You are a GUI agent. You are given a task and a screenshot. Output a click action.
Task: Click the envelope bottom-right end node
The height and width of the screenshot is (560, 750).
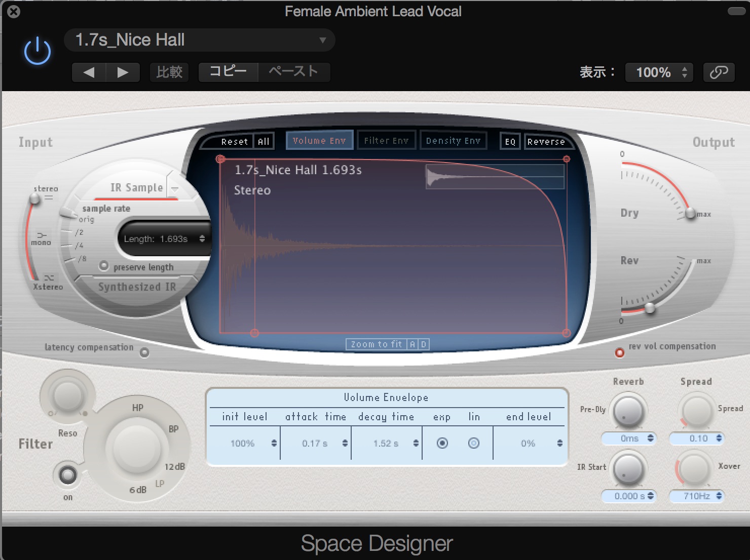[567, 333]
